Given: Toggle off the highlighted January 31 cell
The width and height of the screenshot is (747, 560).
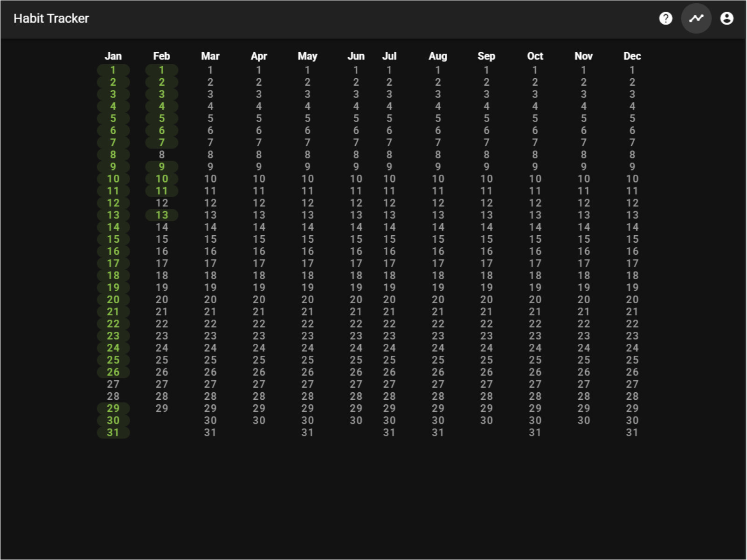Looking at the screenshot, I should click(x=113, y=432).
